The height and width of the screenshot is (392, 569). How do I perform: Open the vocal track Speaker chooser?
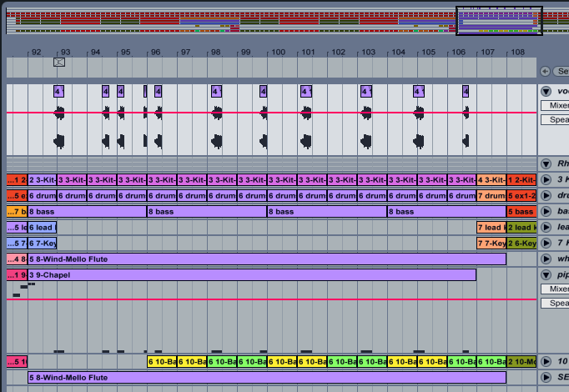(555, 119)
